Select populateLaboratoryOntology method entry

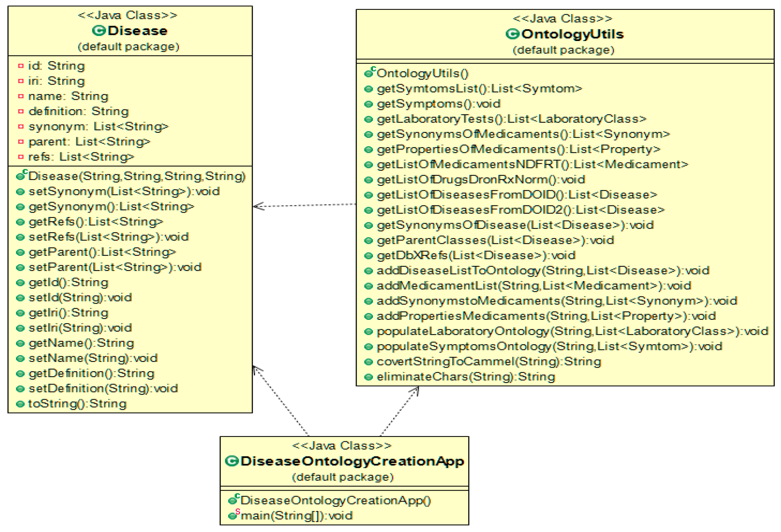(x=572, y=331)
